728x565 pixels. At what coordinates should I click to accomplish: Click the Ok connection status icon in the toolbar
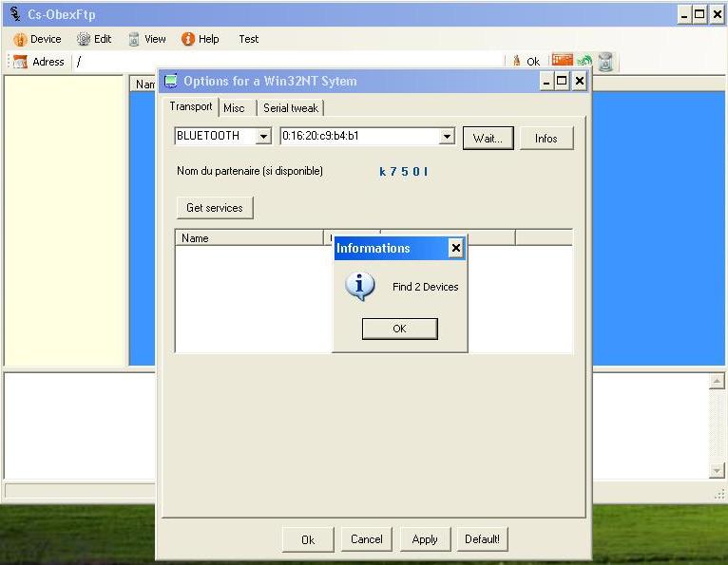[518, 62]
